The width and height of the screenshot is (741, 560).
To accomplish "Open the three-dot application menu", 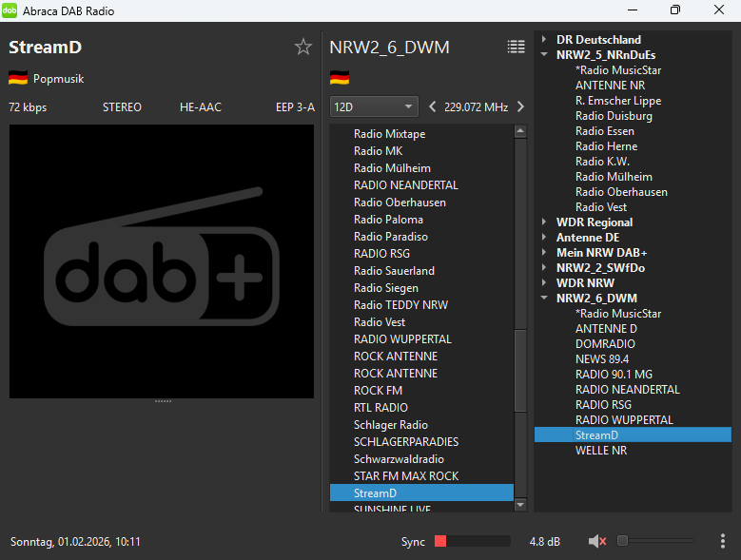I will point(723,541).
